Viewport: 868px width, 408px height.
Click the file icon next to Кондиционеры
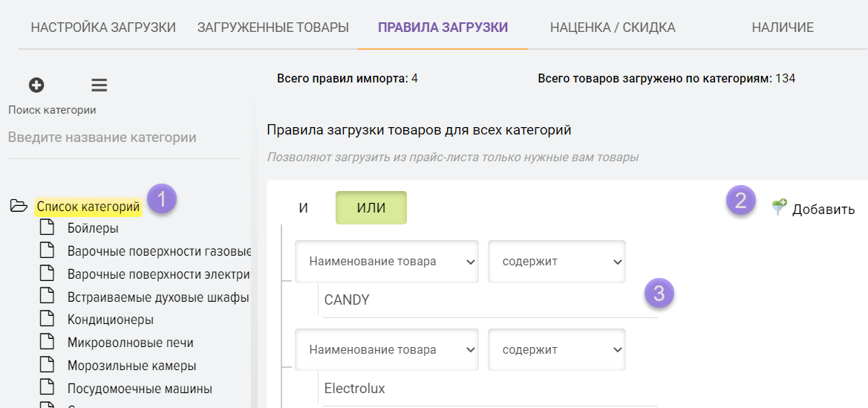click(48, 320)
